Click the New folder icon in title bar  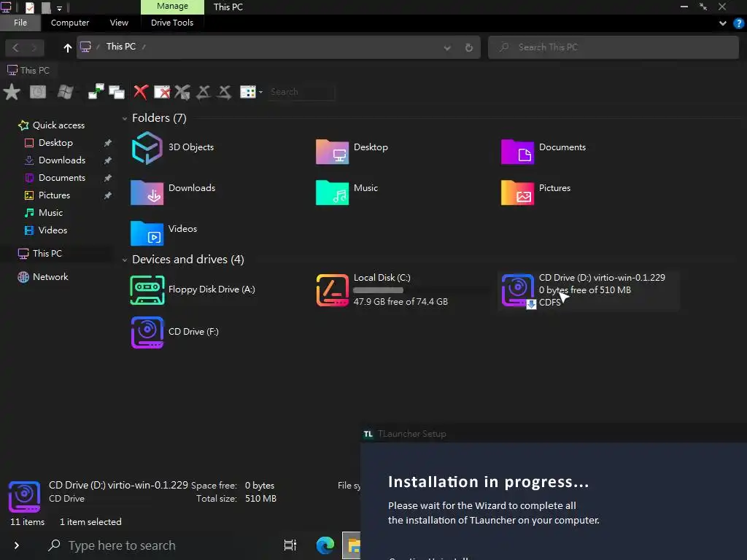[x=46, y=7]
